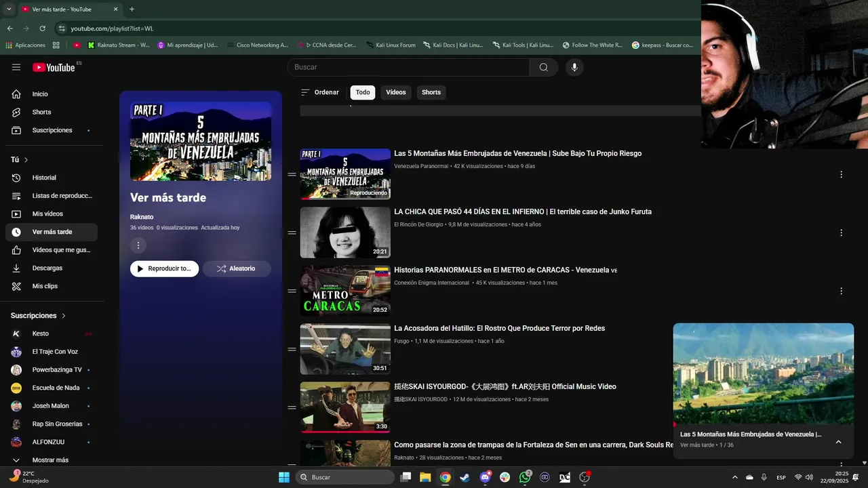Expand the Tú section chevron
Viewport: 868px width, 488px height.
click(x=26, y=160)
